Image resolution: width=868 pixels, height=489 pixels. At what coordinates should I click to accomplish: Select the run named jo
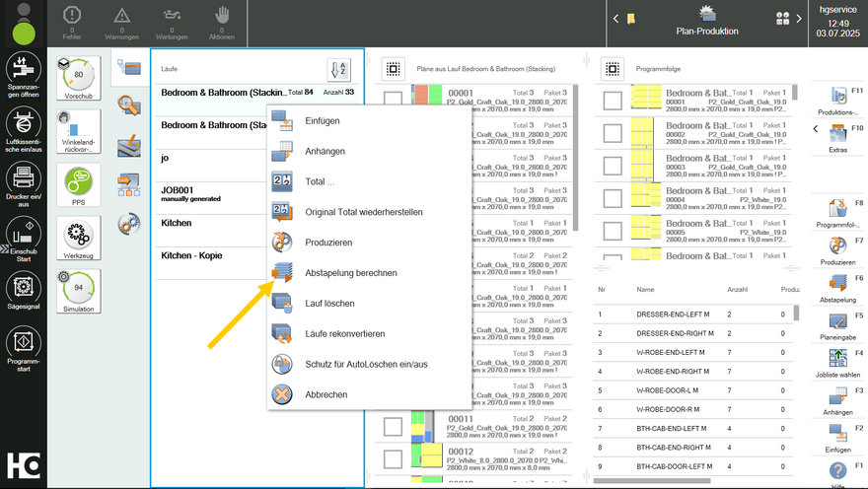(x=211, y=165)
